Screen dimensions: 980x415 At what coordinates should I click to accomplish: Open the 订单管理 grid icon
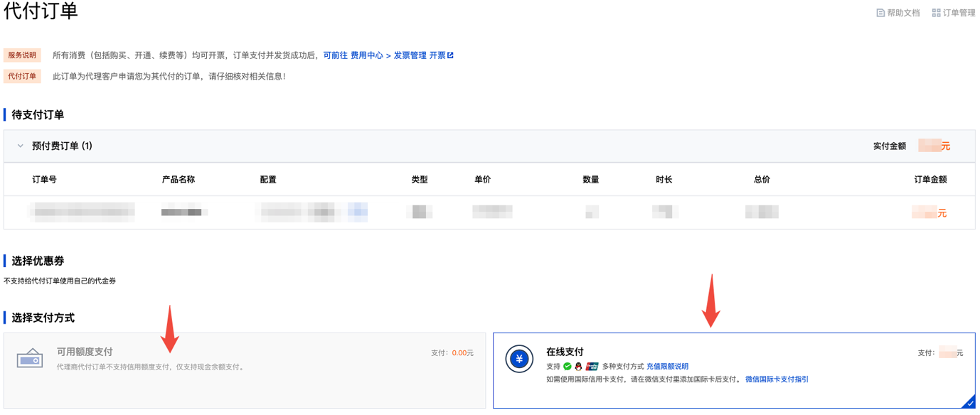pyautogui.click(x=936, y=13)
